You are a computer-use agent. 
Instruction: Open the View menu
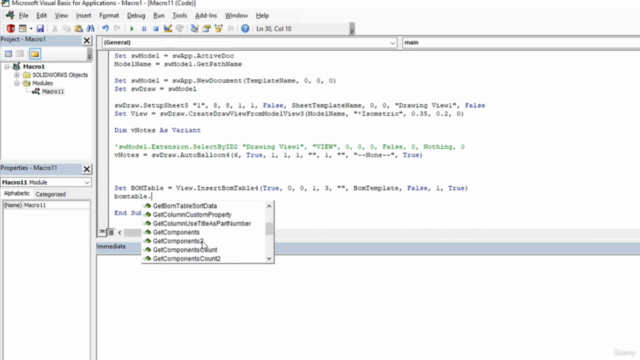click(x=61, y=16)
